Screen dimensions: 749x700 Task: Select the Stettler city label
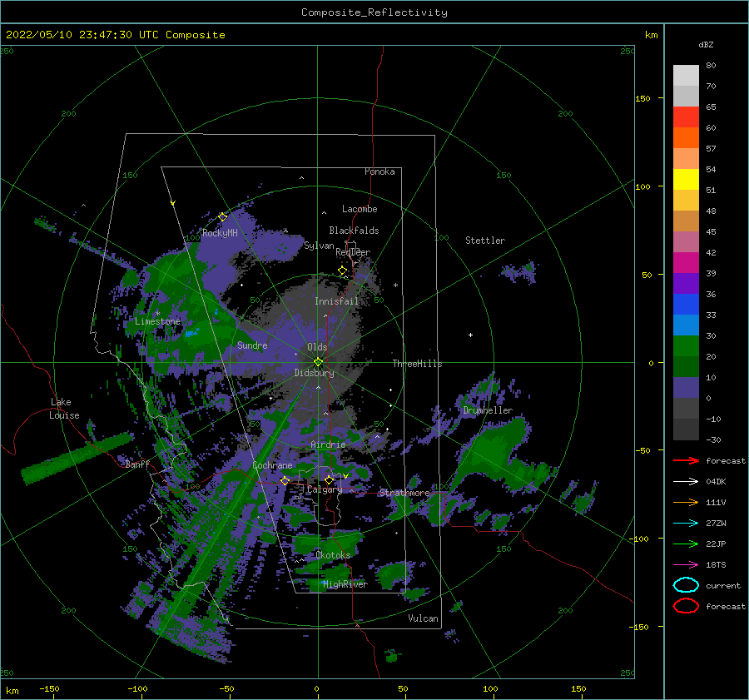click(485, 241)
